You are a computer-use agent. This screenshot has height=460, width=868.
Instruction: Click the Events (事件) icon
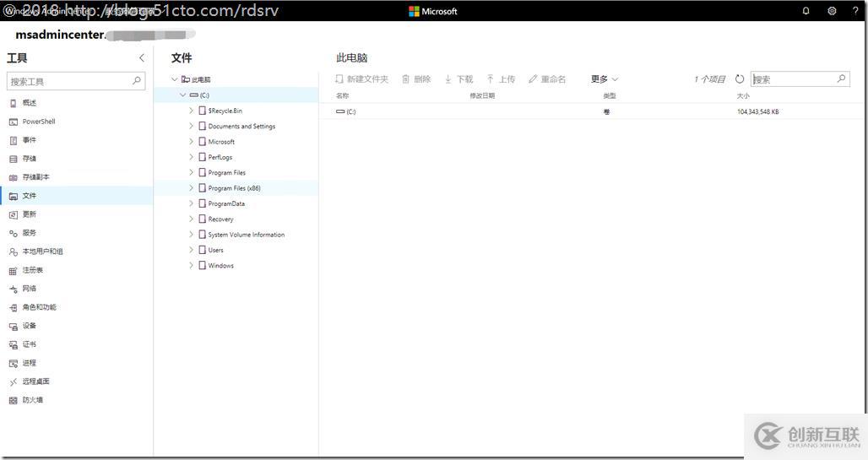14,140
